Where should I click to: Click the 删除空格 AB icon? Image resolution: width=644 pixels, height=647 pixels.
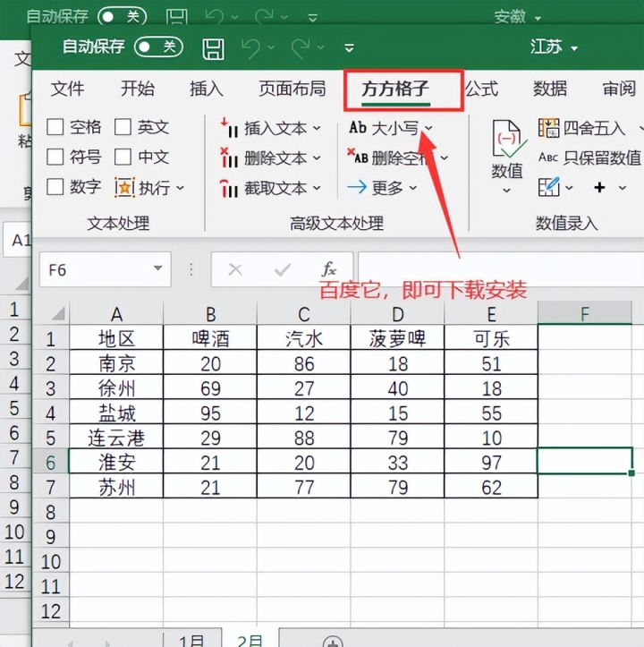[x=357, y=156]
